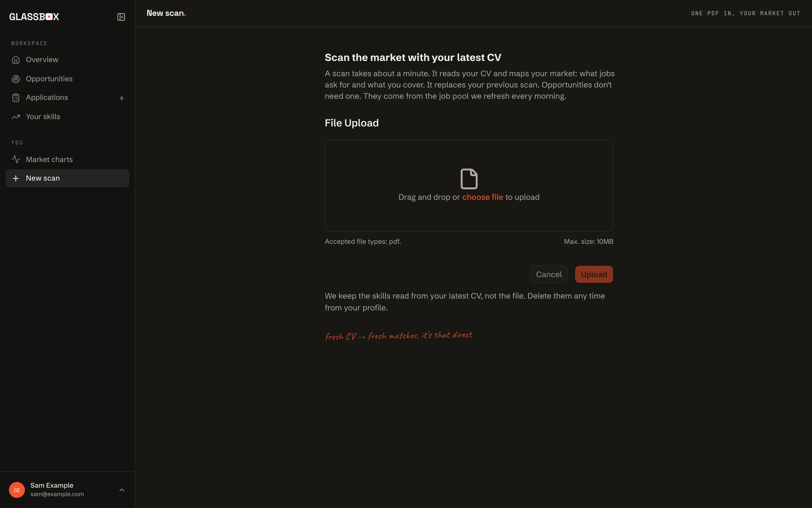Click the New scan plus icon
Viewport: 812px width, 508px height.
click(16, 178)
